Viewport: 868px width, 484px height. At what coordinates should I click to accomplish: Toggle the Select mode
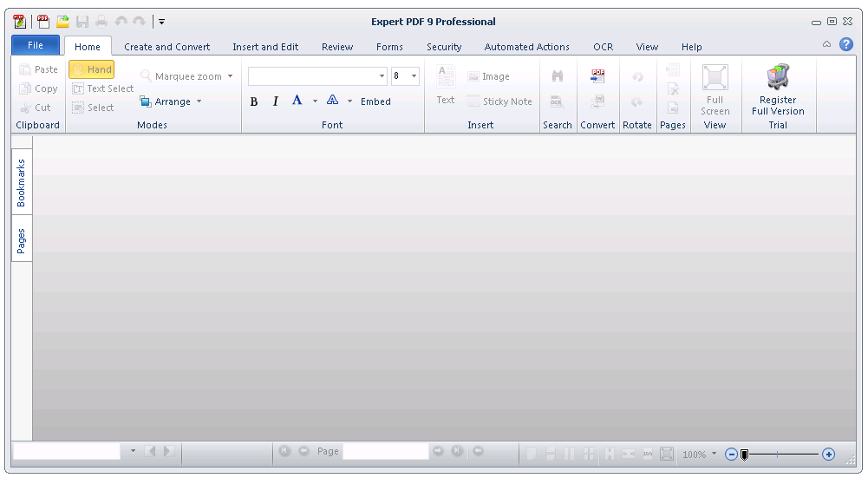(93, 108)
